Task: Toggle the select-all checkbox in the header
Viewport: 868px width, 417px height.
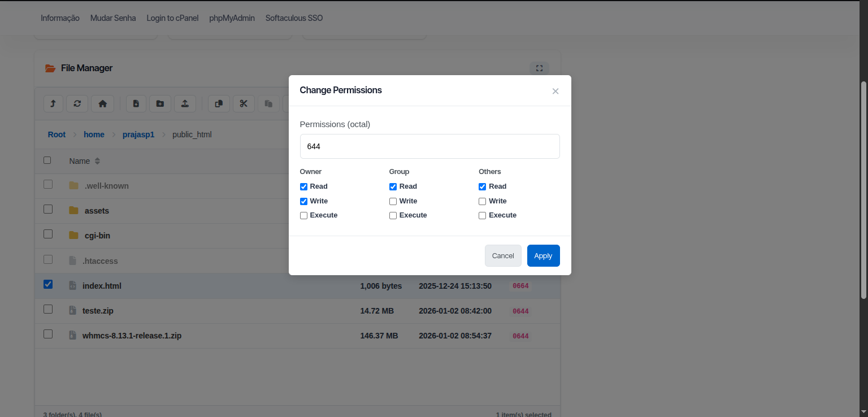Action: [47, 160]
